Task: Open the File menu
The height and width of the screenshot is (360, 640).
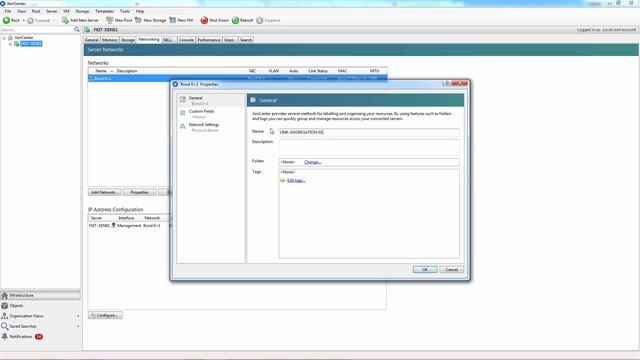Action: (8, 11)
